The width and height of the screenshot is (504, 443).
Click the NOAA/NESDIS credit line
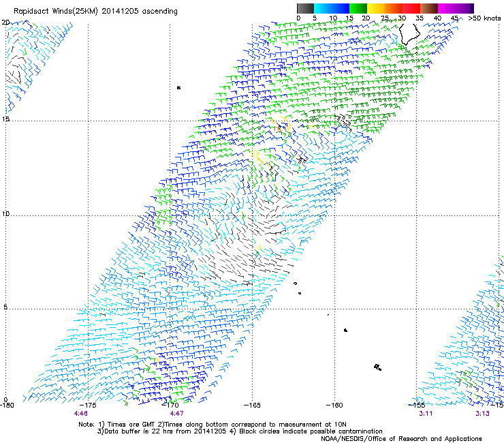pos(401,439)
